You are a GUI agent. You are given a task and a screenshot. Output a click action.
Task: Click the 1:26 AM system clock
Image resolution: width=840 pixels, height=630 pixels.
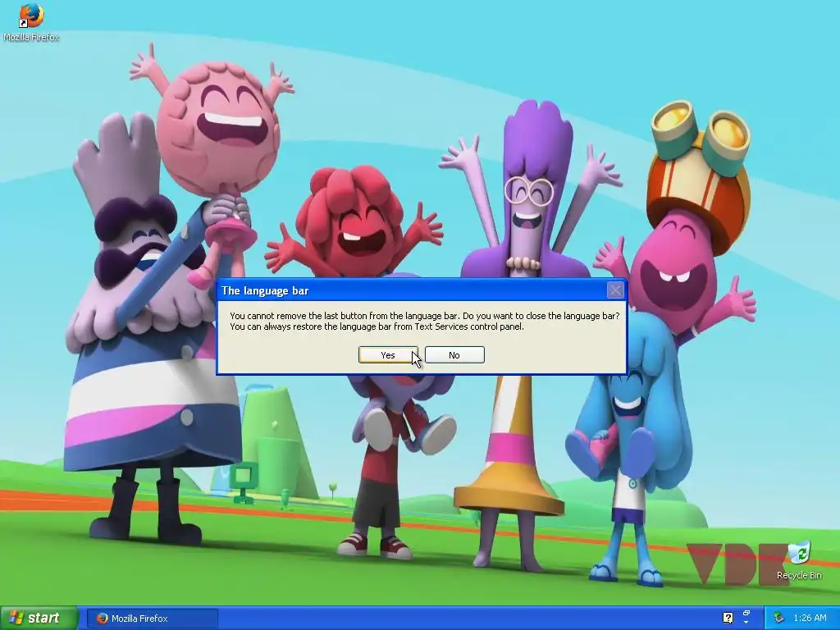coord(810,619)
